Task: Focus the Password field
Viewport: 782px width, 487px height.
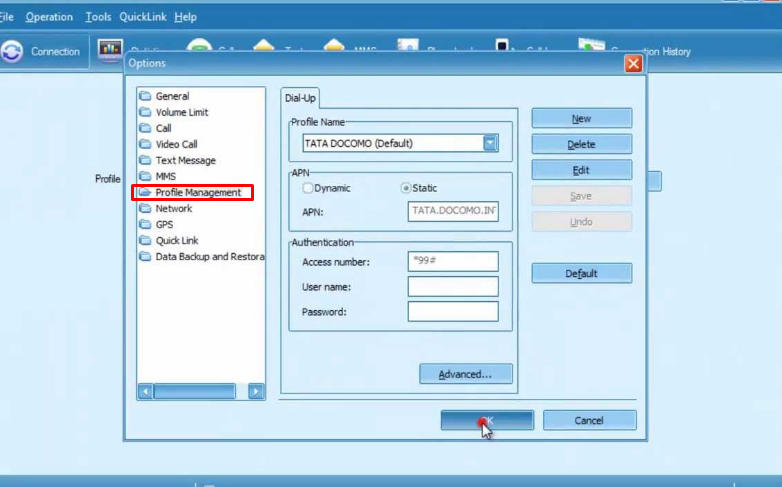Action: 453,311
